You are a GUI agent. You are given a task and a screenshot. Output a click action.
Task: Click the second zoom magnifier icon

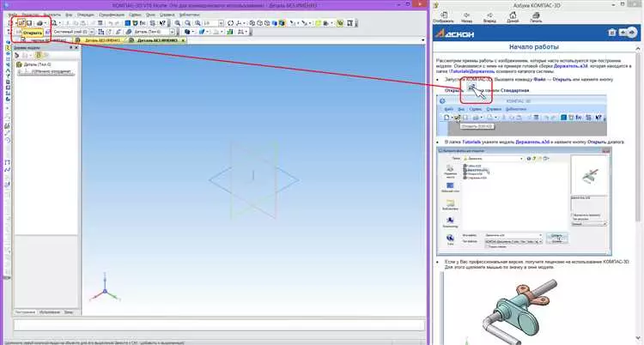[x=188, y=23]
